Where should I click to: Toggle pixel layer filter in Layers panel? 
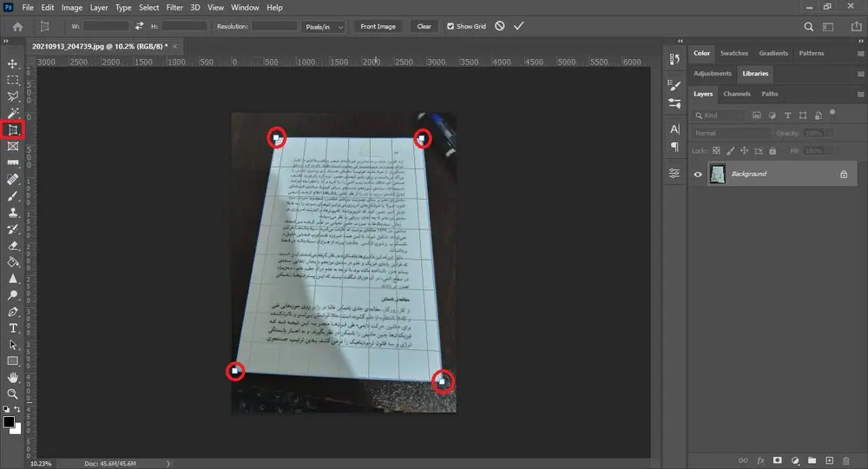coord(757,116)
